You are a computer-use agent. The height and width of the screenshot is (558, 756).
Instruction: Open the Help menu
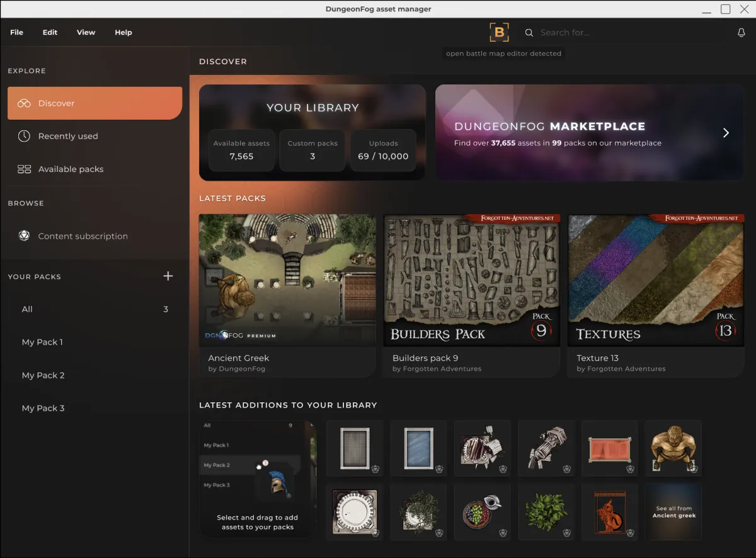pyautogui.click(x=123, y=32)
